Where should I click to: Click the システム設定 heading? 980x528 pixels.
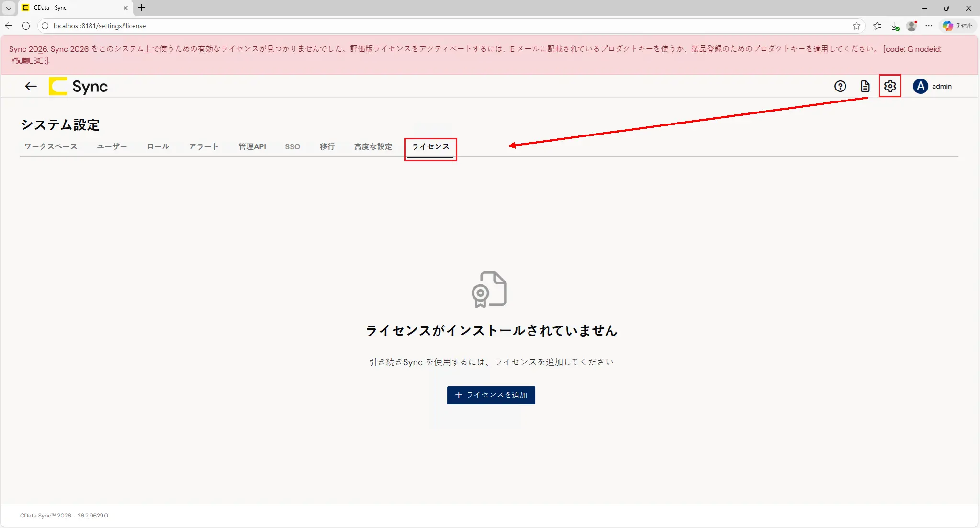point(60,125)
